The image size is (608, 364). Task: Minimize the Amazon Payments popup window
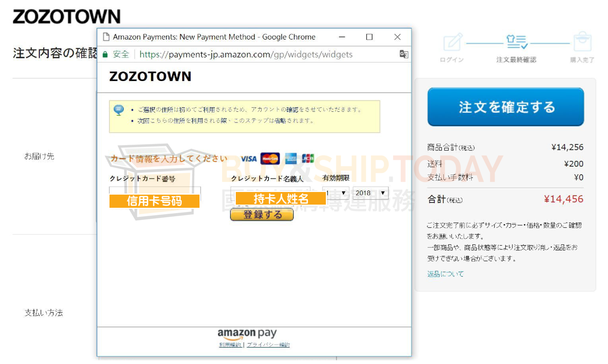[x=342, y=37]
